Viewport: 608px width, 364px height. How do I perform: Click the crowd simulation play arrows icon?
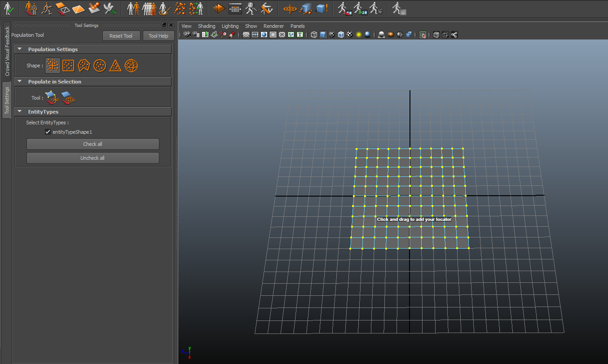[x=219, y=8]
